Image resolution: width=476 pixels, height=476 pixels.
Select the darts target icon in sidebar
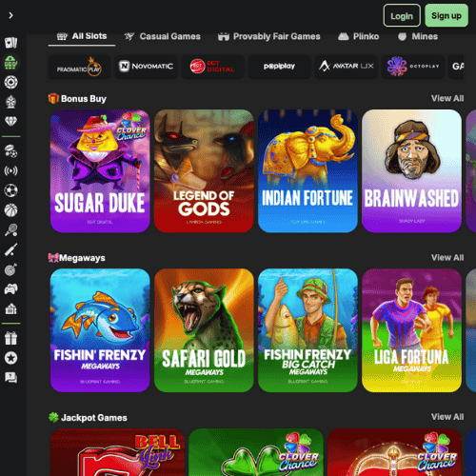coord(10,269)
